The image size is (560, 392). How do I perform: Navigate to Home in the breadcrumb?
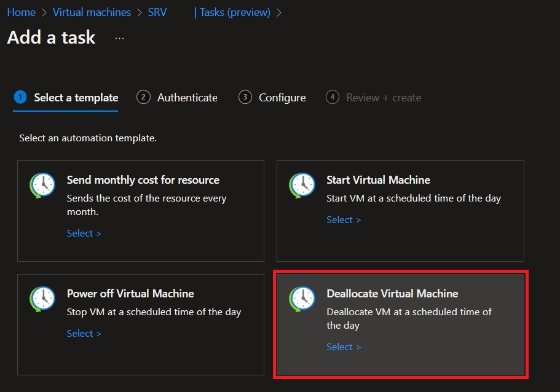(x=21, y=12)
